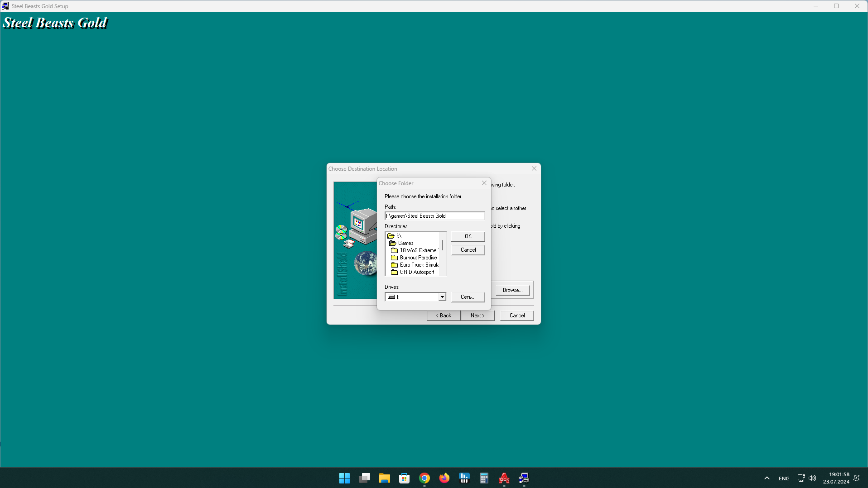Close the Choose Folder dialog
The height and width of the screenshot is (488, 868).
[484, 183]
